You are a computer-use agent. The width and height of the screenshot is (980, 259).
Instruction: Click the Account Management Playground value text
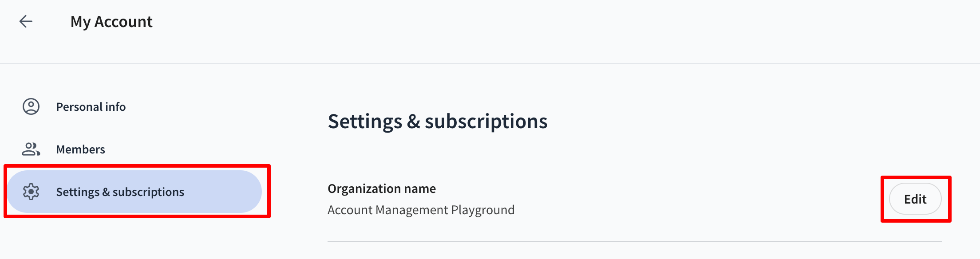421,210
